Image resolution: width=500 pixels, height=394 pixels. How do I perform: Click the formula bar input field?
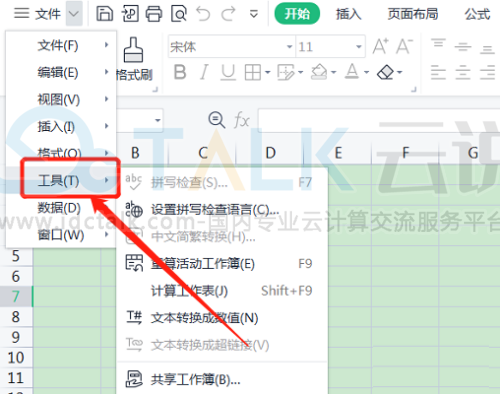pos(379,120)
